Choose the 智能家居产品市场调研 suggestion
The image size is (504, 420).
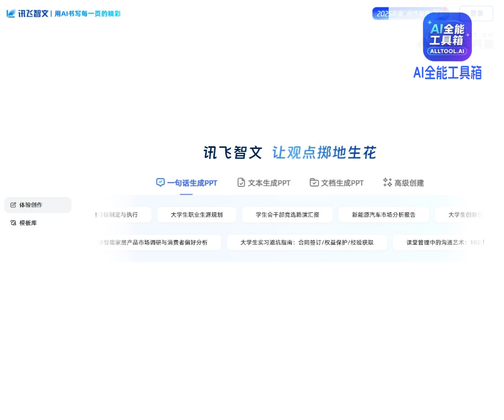click(160, 242)
